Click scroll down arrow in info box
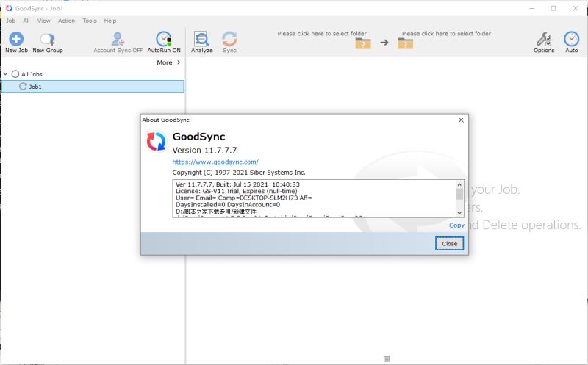This screenshot has height=365, width=588. click(459, 213)
